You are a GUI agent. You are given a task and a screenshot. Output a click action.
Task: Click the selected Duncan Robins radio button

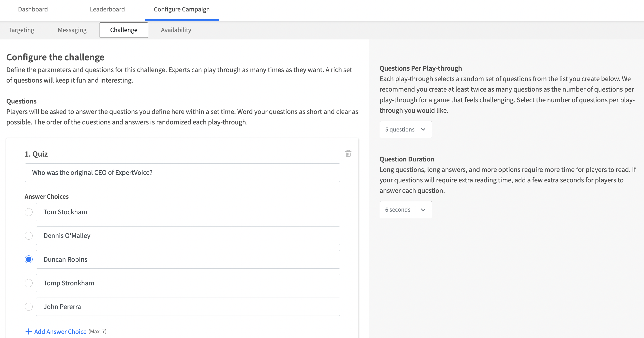pyautogui.click(x=29, y=259)
